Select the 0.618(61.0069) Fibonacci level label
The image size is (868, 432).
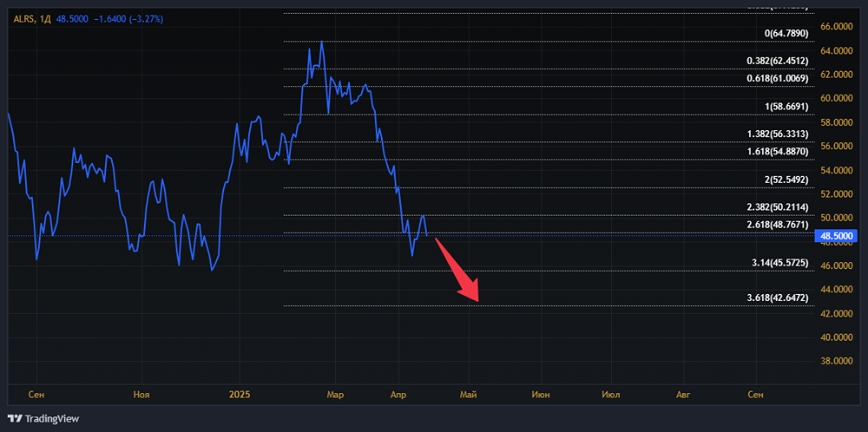click(778, 78)
